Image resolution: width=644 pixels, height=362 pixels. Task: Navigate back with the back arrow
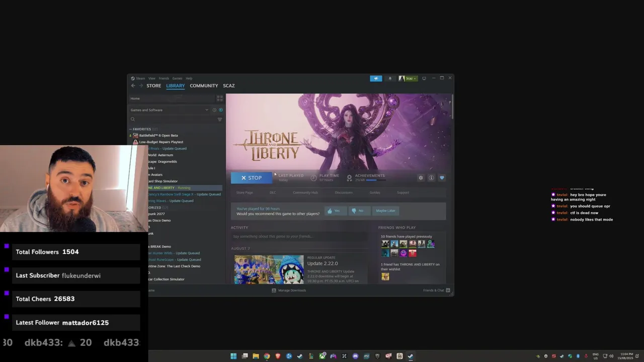(133, 85)
